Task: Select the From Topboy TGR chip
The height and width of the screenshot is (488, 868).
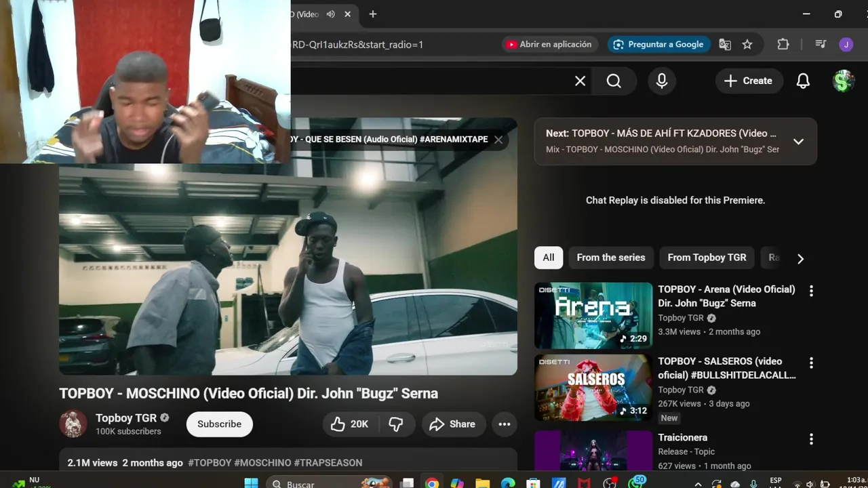Action: click(x=707, y=258)
